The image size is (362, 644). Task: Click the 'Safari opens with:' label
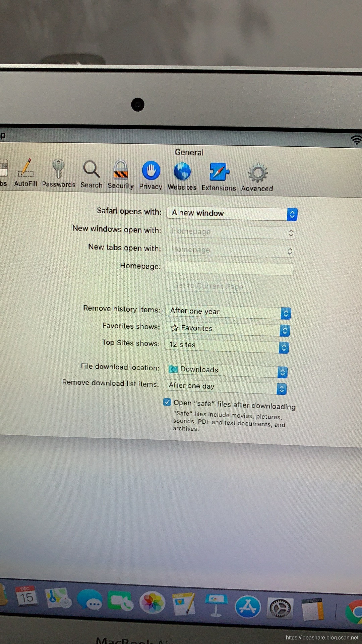point(129,211)
